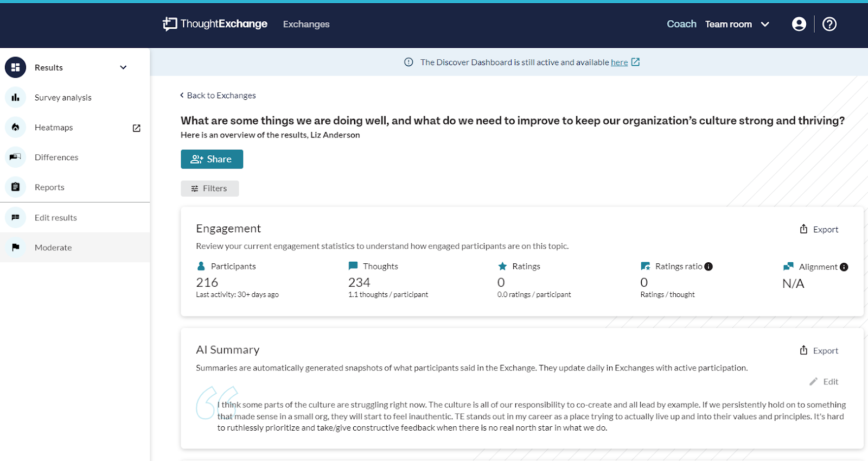The width and height of the screenshot is (868, 461).
Task: Click the Engagement heading
Action: [x=228, y=229]
